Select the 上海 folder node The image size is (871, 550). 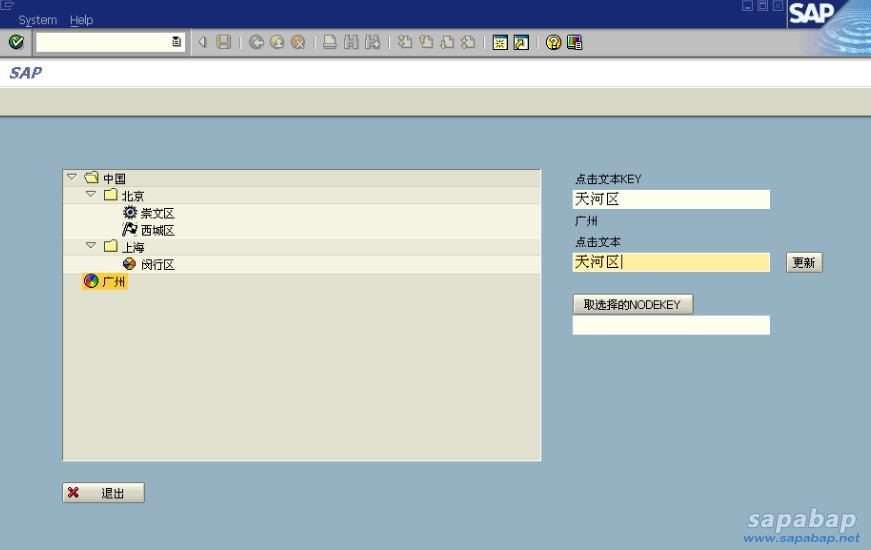[133, 247]
